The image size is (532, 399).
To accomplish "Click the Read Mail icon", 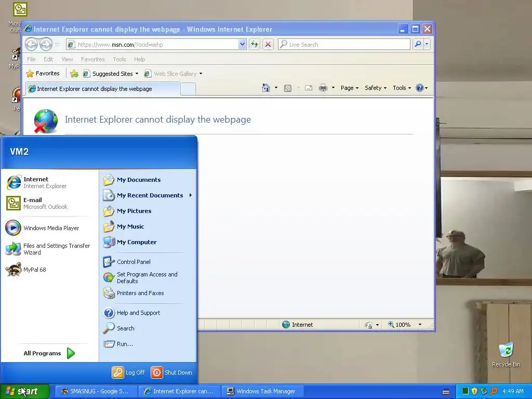I will click(309, 88).
